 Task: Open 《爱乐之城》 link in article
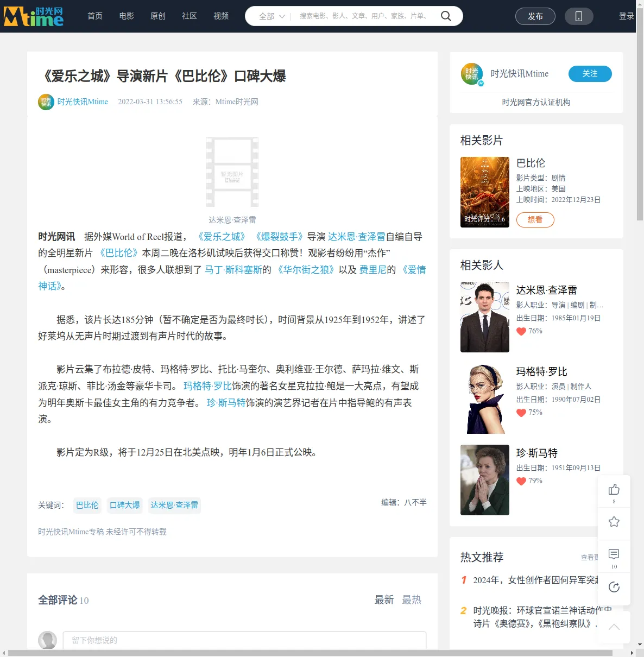coord(222,237)
